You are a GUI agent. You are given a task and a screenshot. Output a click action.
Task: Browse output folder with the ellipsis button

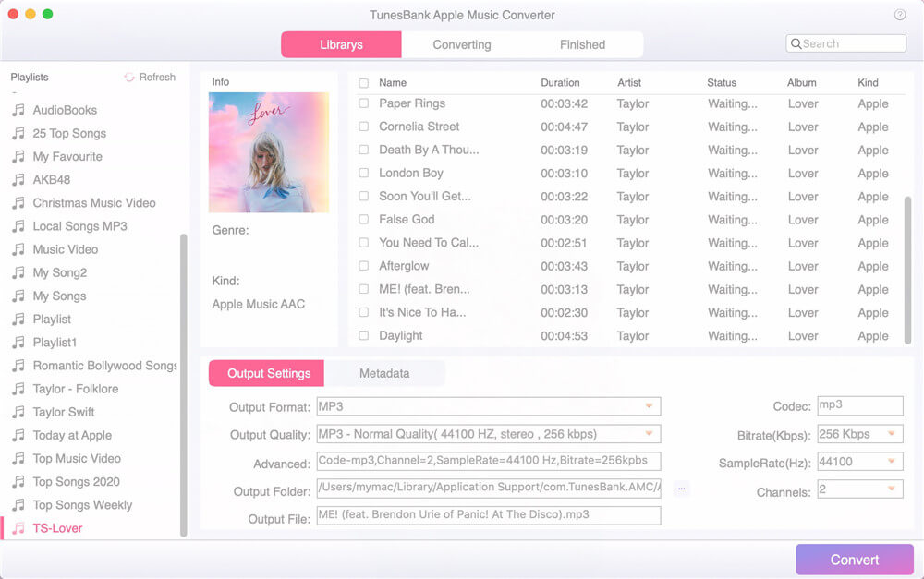point(681,489)
